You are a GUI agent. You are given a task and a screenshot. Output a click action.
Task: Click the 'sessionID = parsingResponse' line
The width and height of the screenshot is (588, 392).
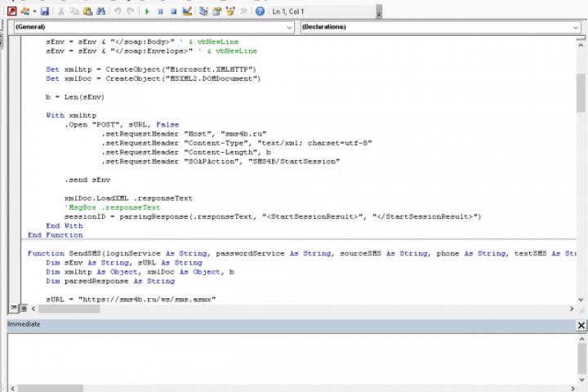273,216
